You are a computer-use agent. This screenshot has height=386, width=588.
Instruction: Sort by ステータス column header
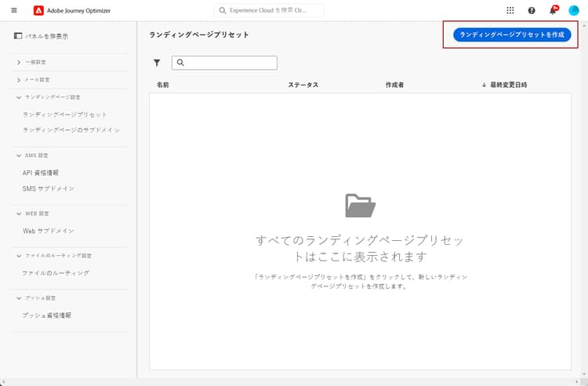(303, 85)
